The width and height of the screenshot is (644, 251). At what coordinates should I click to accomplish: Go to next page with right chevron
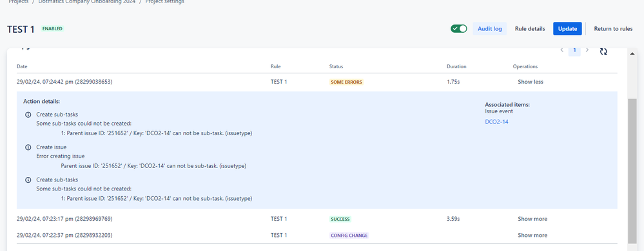[x=587, y=50]
